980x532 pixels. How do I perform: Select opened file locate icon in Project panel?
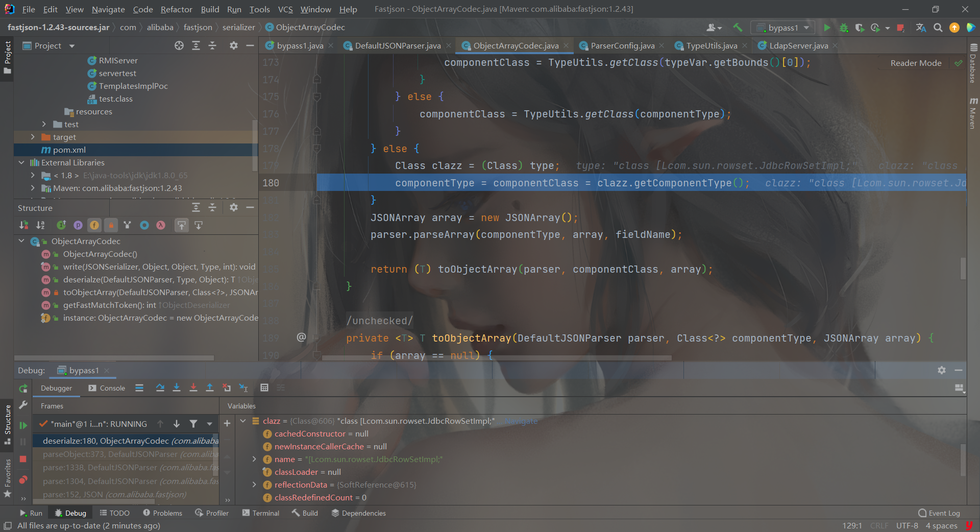[x=179, y=45]
